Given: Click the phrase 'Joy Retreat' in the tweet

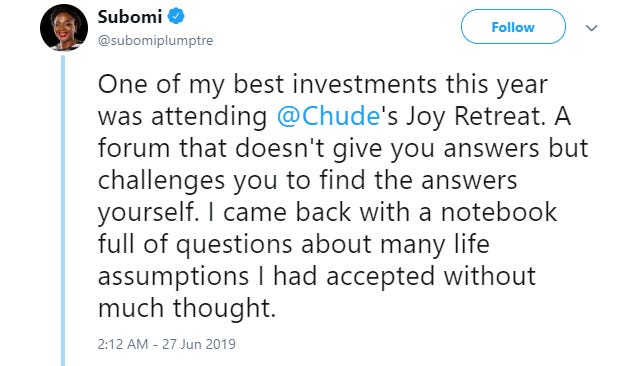Looking at the screenshot, I should (475, 117).
